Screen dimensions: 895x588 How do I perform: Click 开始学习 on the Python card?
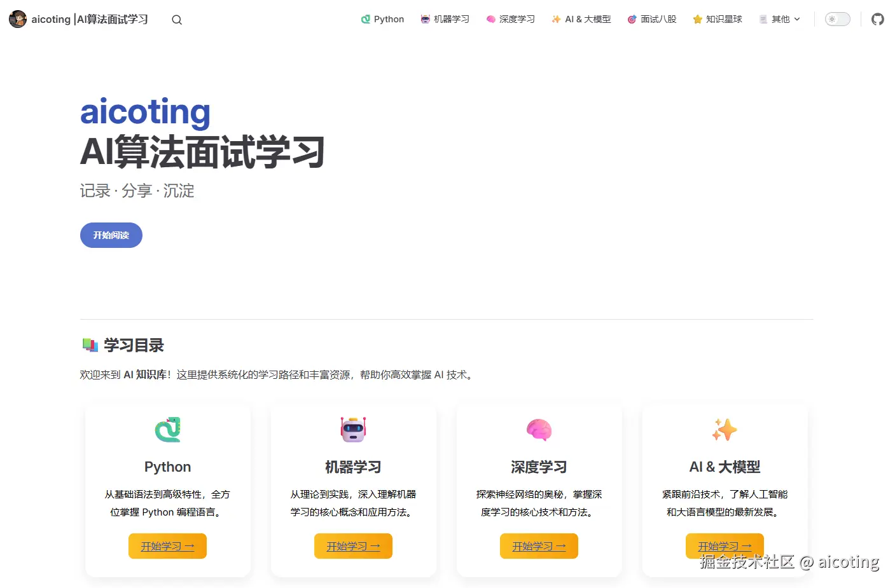pyautogui.click(x=167, y=546)
